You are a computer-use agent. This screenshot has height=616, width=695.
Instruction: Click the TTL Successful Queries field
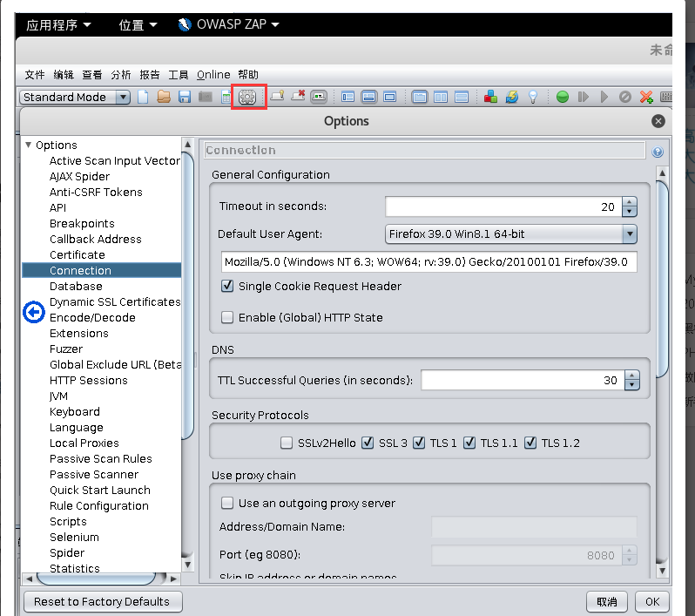click(523, 380)
